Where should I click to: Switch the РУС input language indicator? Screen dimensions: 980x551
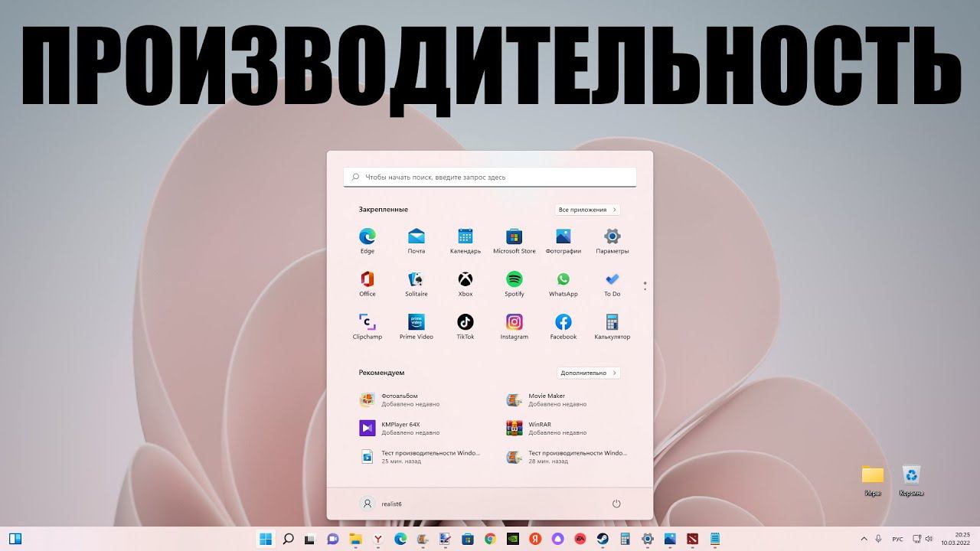(898, 539)
